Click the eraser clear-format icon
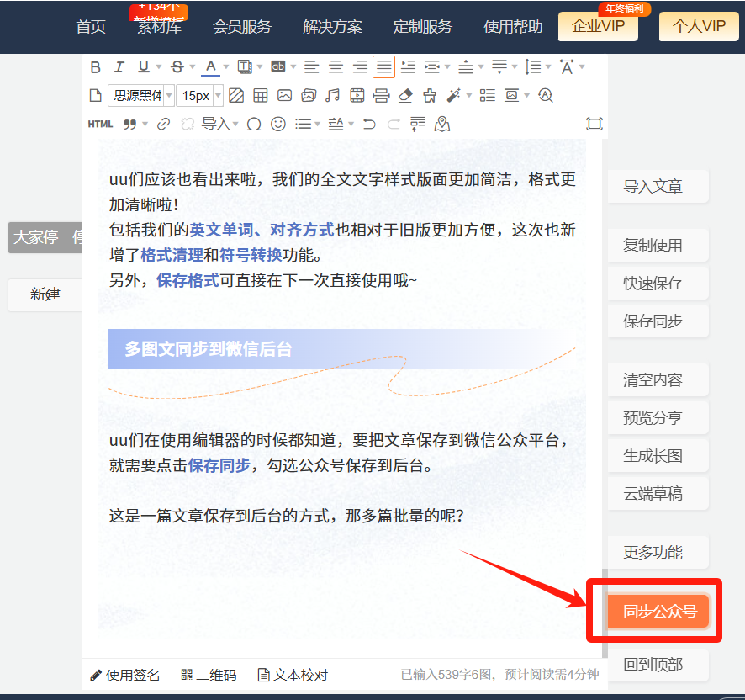This screenshot has width=745, height=700. (x=405, y=96)
